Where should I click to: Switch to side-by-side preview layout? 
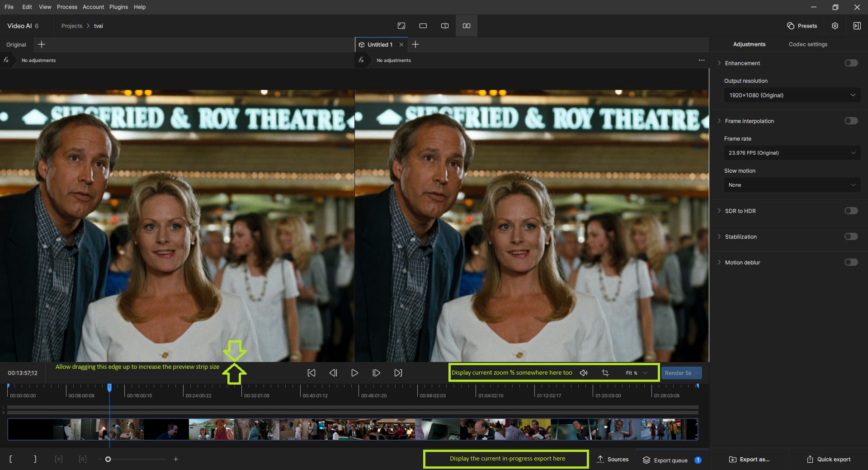[467, 26]
